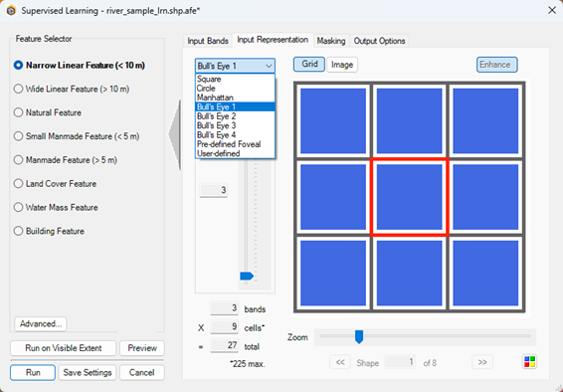Close the Supervised Learning dialog

click(552, 10)
